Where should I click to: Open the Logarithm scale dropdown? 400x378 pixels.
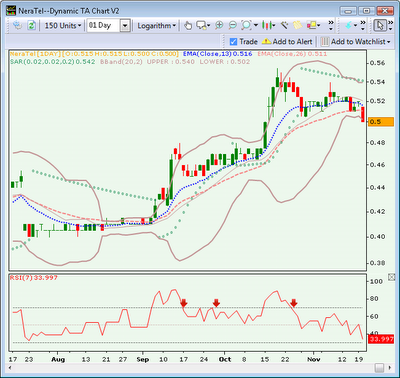click(x=156, y=25)
